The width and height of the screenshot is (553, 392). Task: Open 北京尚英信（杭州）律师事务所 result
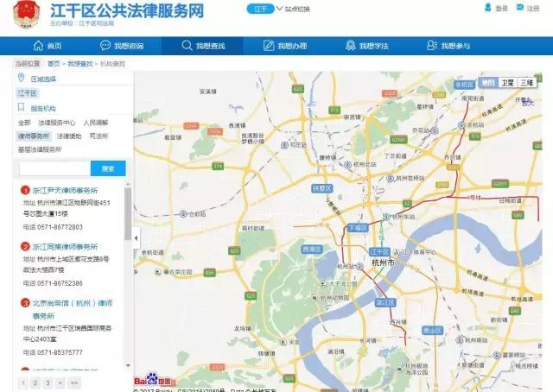tap(73, 309)
